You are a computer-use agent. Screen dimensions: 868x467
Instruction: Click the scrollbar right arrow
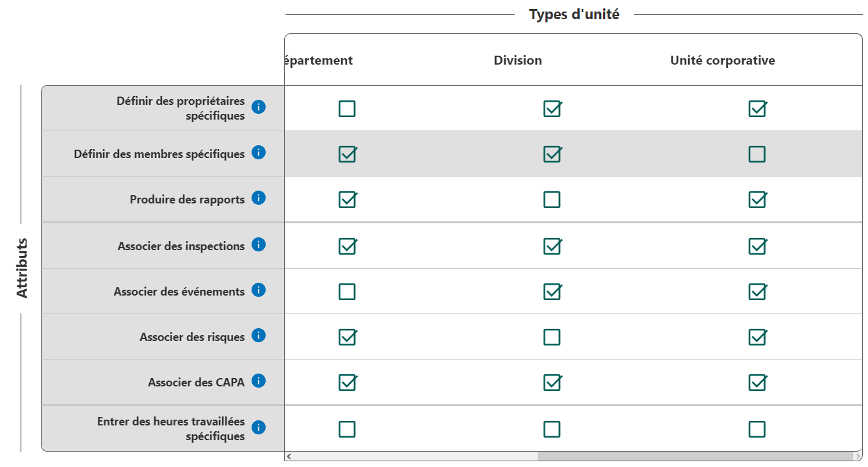tap(858, 456)
